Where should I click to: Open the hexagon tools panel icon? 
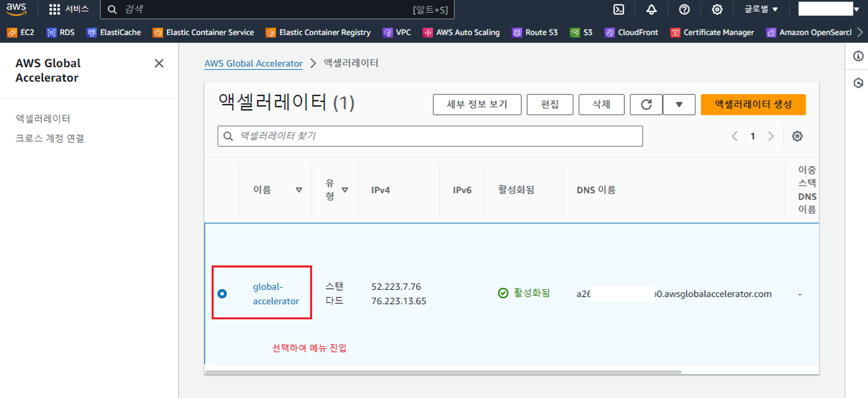858,83
